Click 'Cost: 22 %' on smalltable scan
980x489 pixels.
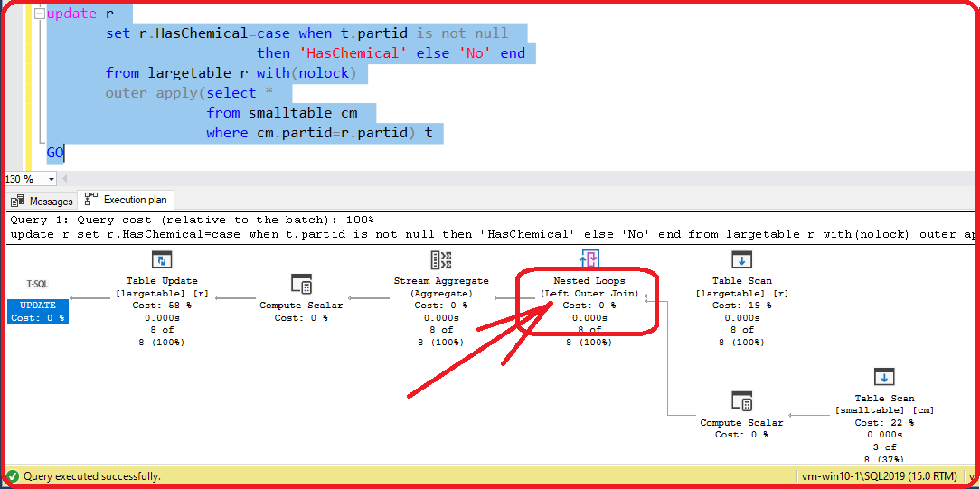884,422
